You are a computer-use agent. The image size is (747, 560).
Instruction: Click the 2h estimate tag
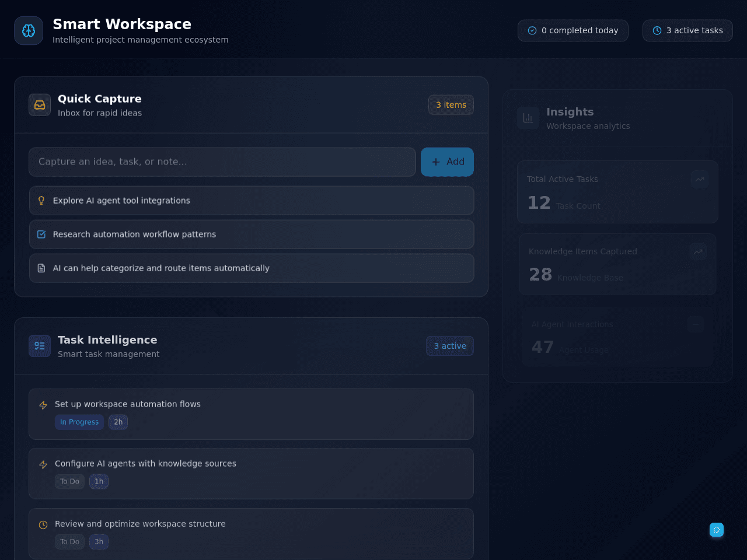(x=118, y=422)
